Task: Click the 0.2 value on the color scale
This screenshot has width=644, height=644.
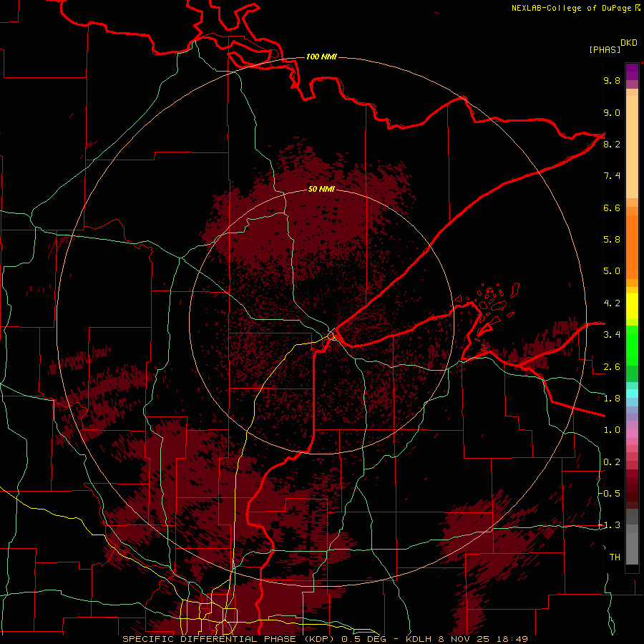Action: 612,462
